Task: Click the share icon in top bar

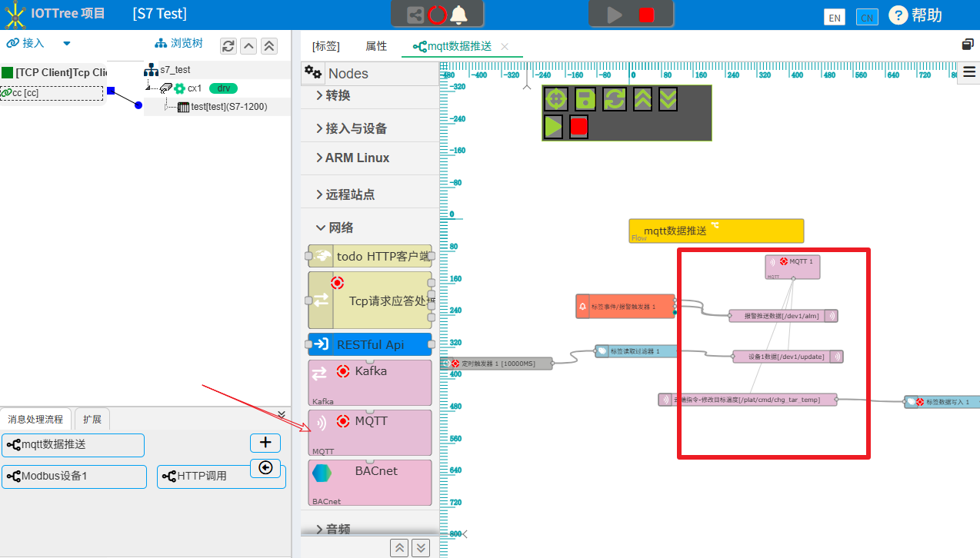Action: pos(415,15)
